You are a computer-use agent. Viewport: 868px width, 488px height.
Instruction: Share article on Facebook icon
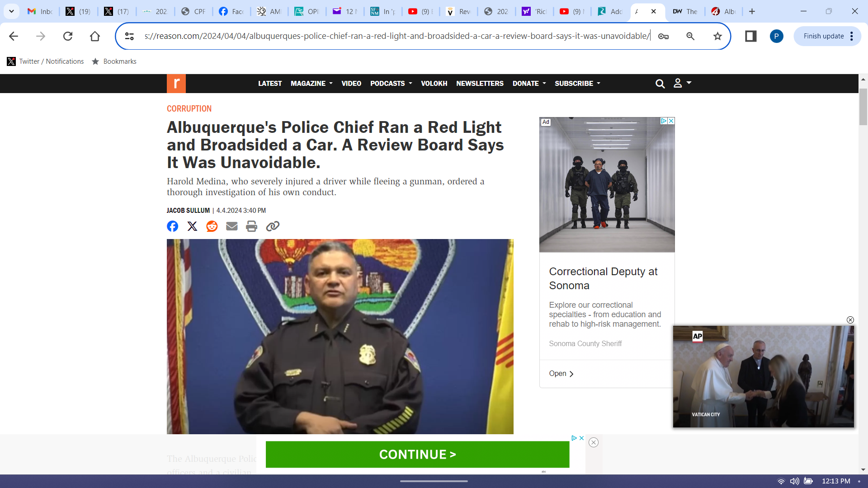(x=172, y=226)
